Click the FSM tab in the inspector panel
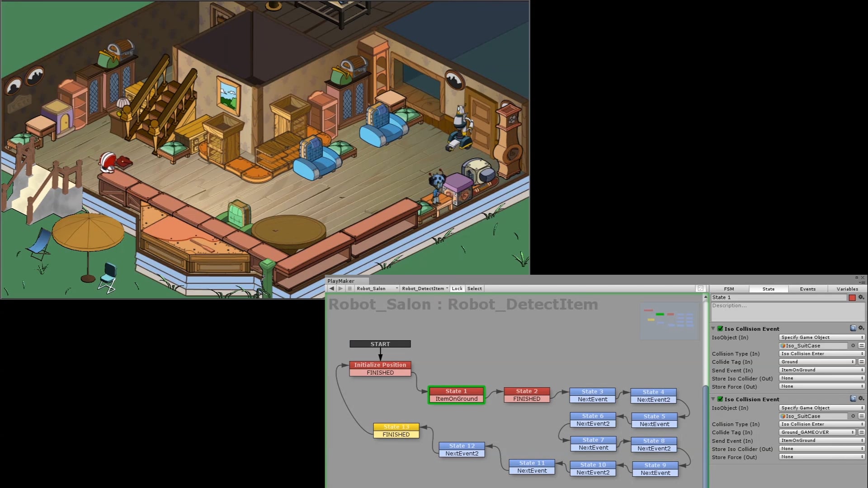 (729, 288)
